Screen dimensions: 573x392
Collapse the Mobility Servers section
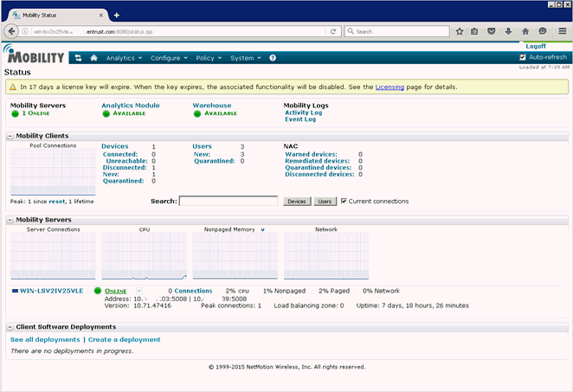click(x=10, y=221)
